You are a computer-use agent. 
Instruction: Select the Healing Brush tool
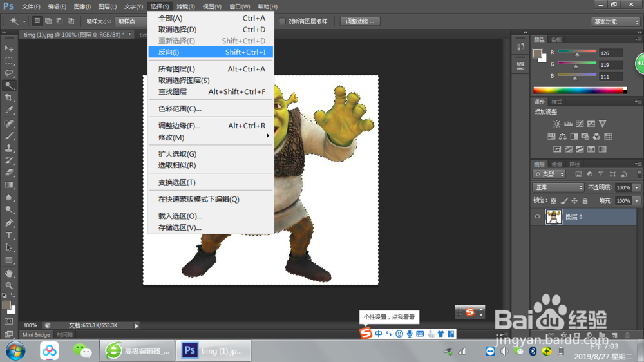point(8,123)
